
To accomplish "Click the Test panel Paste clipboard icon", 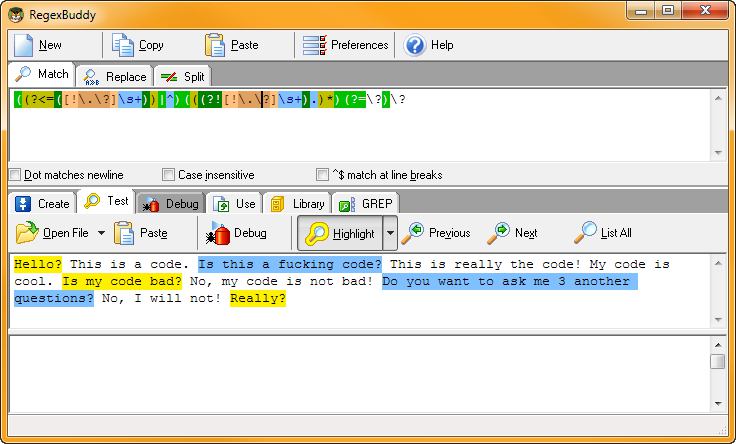I will coord(124,233).
